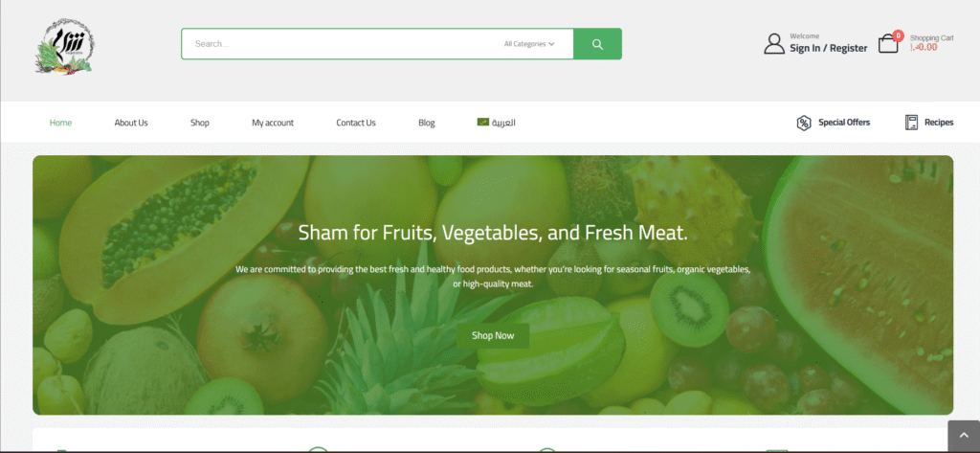980x453 pixels.
Task: Expand the All Categories dropdown
Action: point(529,44)
